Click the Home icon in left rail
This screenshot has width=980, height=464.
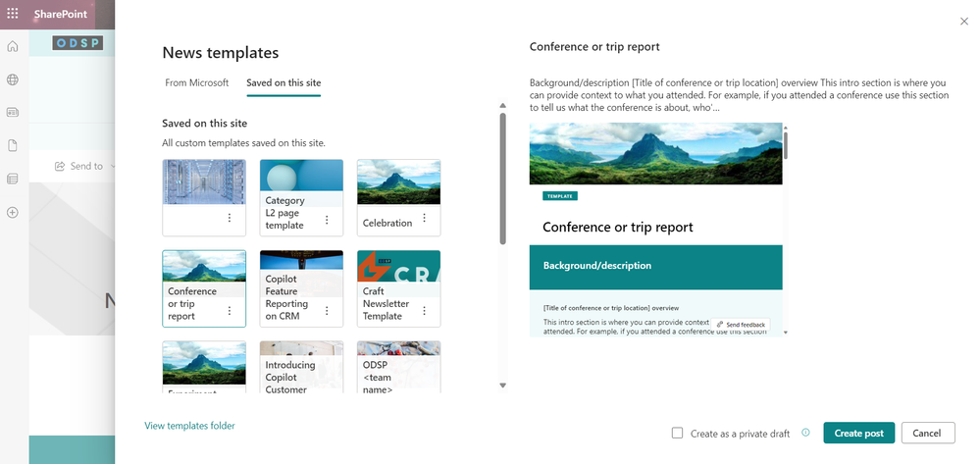13,47
